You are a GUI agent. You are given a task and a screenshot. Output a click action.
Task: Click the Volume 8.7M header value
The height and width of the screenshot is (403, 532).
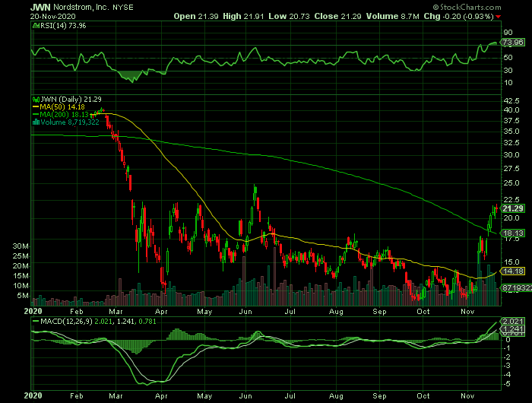click(x=393, y=16)
